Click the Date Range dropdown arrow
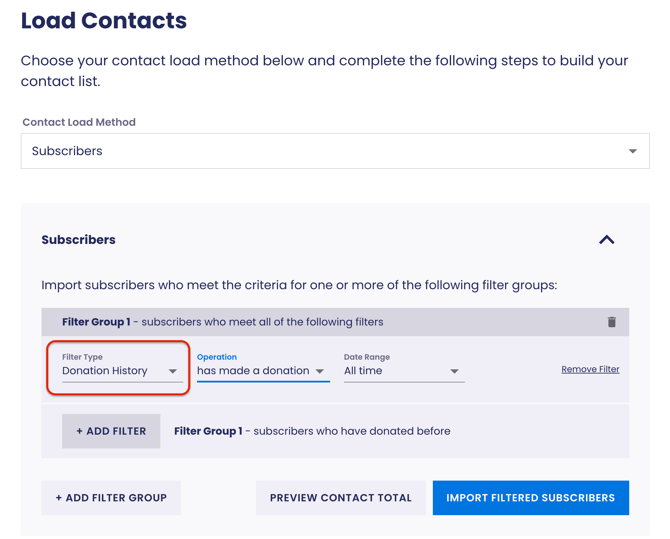Image resolution: width=670 pixels, height=539 pixels. tap(454, 371)
